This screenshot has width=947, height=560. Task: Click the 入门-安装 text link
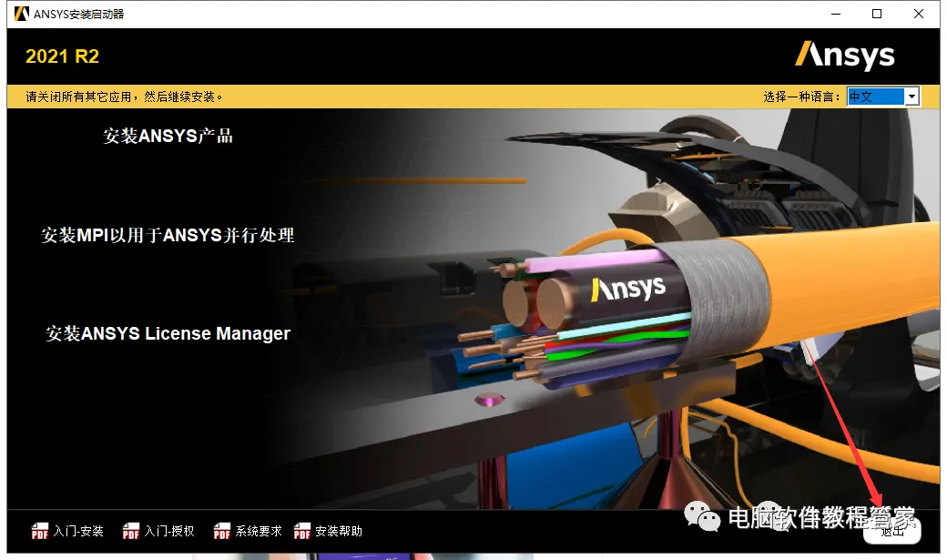point(78,531)
